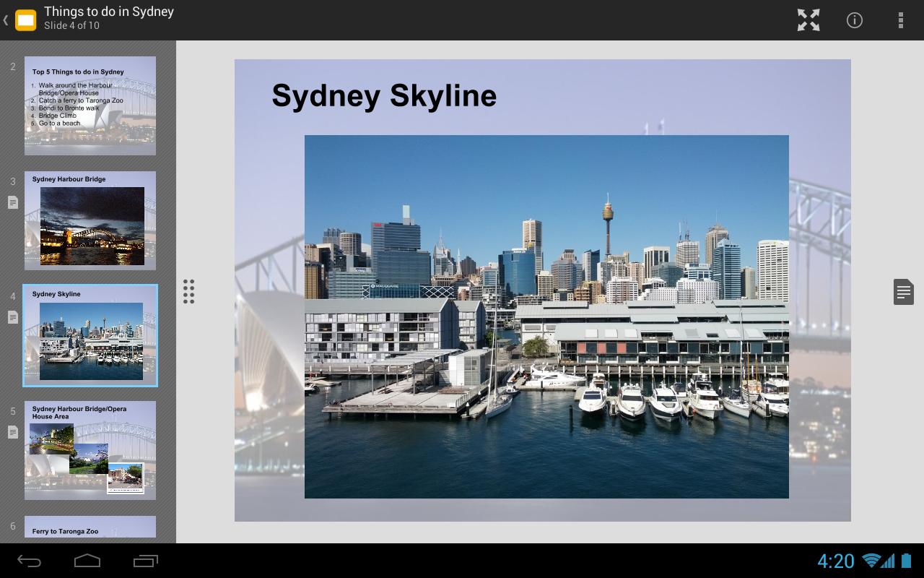The height and width of the screenshot is (578, 924).
Task: Select slide 2 Top 5 Things thumbnail
Action: coord(90,105)
